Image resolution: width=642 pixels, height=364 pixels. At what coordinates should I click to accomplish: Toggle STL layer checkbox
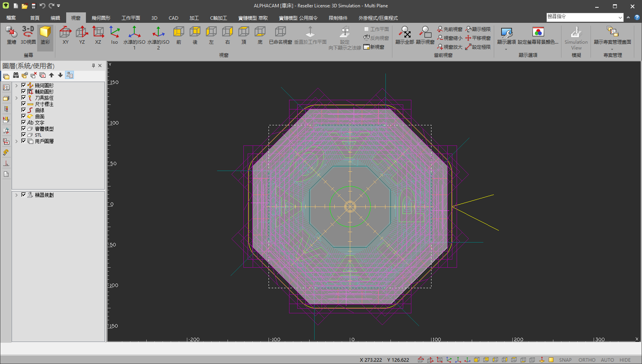coord(24,135)
